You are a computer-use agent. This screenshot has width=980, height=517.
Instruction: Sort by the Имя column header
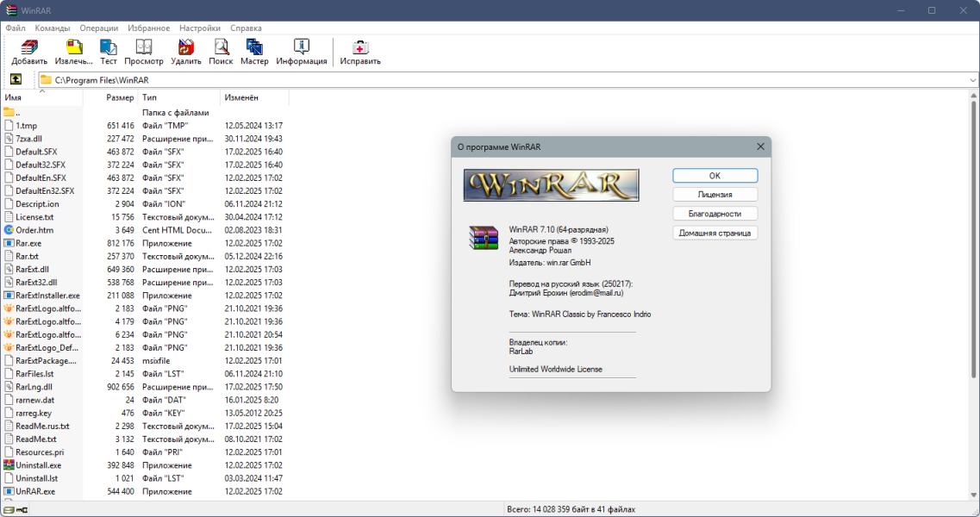point(42,97)
